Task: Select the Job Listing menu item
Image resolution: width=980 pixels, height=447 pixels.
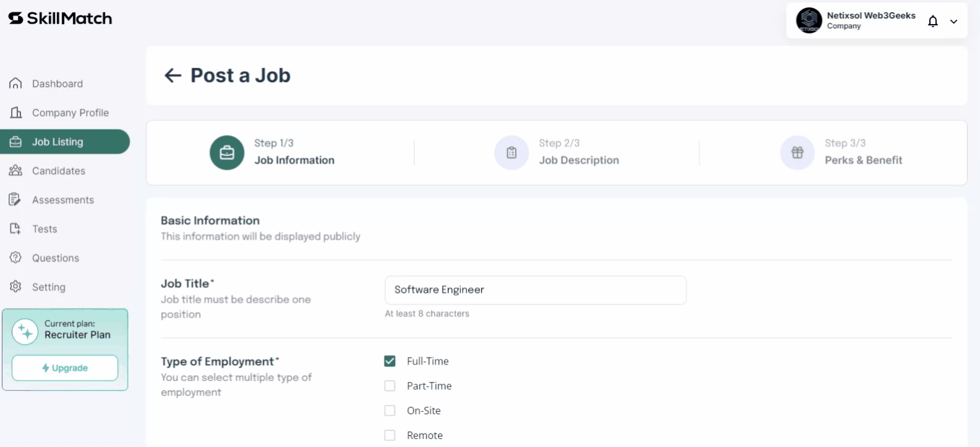Action: point(65,142)
